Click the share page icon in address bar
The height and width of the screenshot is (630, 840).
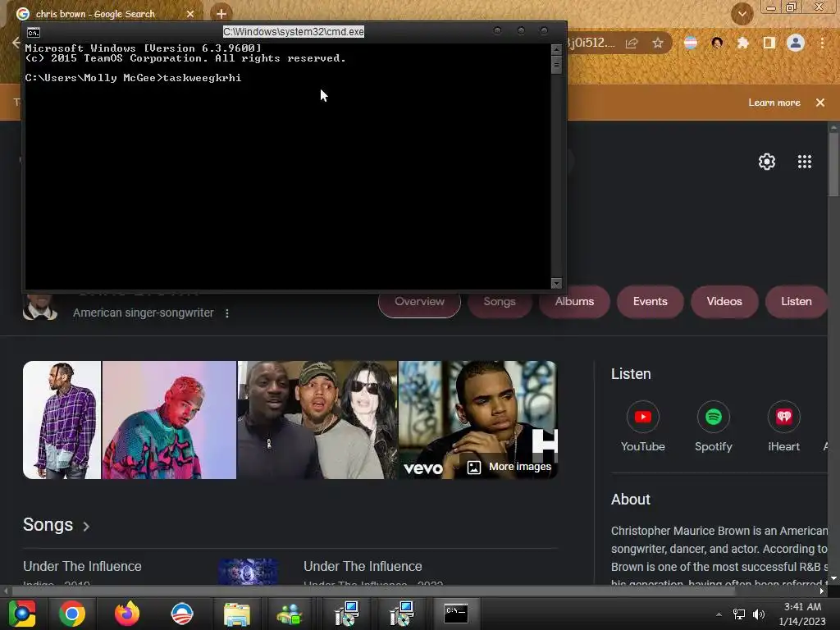pos(632,43)
